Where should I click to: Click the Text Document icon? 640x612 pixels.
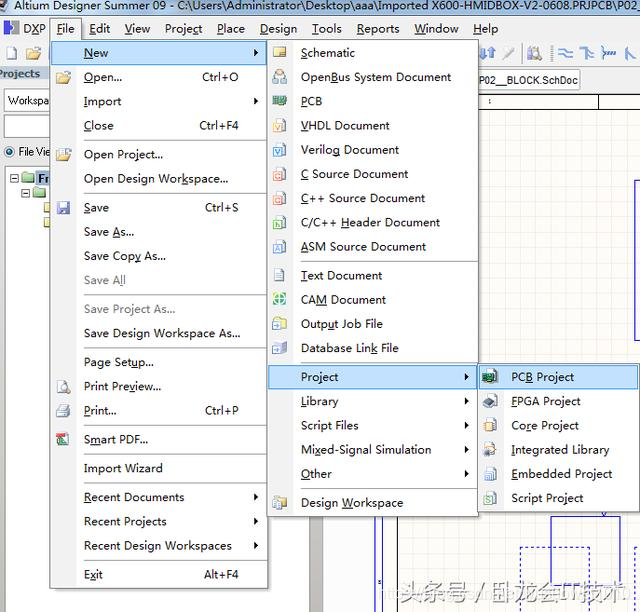[x=280, y=275]
